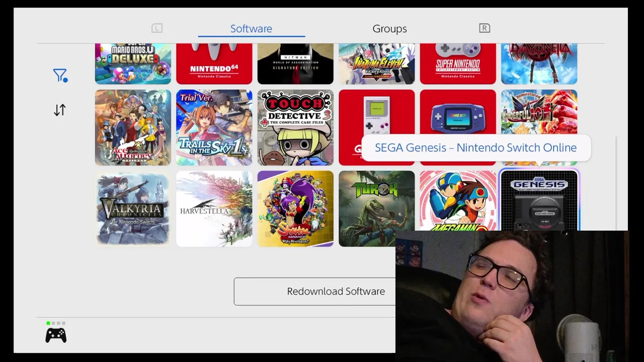The image size is (644, 362).
Task: Open New Super Mario Bros. U Deluxe tile
Action: pyautogui.click(x=133, y=64)
